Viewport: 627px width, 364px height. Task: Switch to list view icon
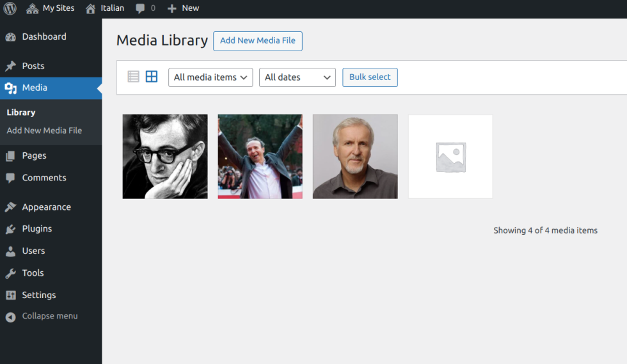coord(133,77)
